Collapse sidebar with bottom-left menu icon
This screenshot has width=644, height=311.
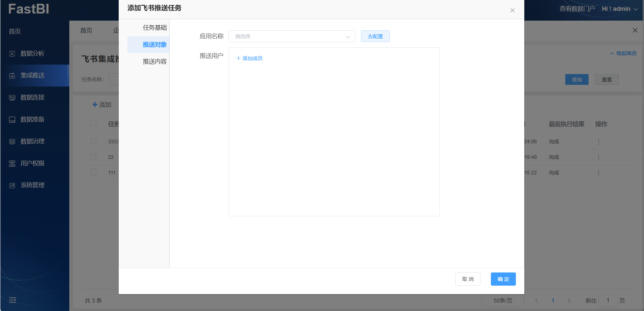coord(13,300)
